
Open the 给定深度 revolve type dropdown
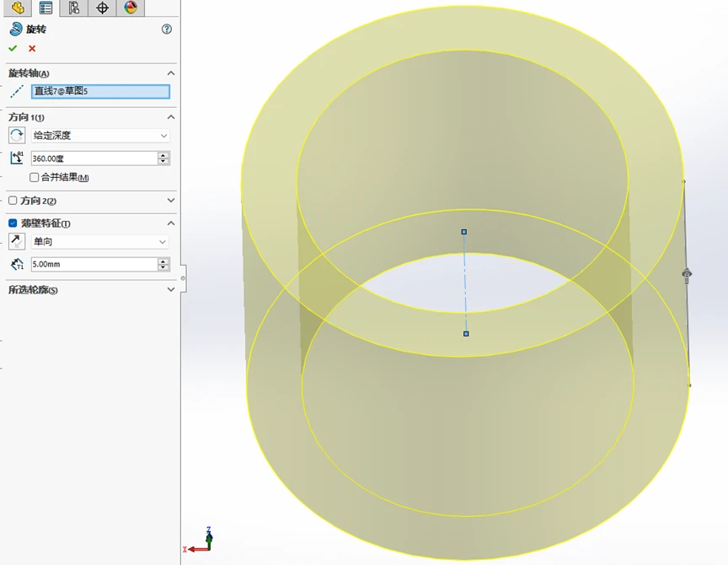[x=100, y=136]
